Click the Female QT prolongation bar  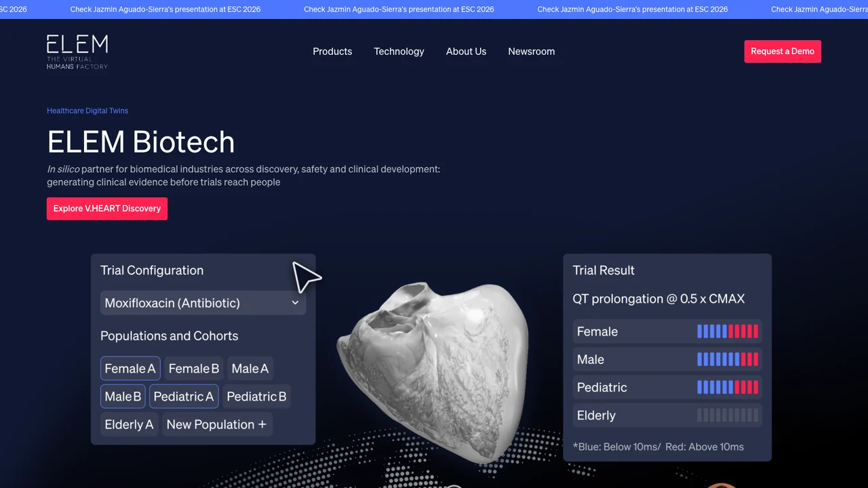pos(728,331)
